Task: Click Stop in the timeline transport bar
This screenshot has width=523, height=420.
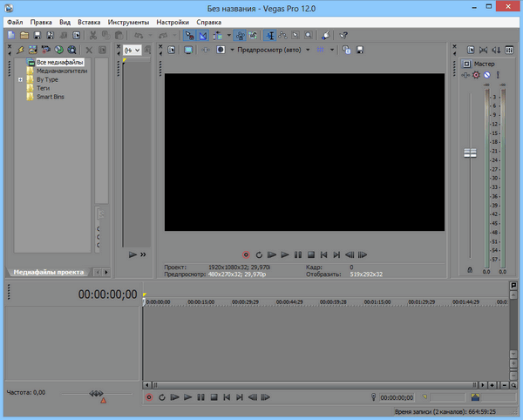Action: pyautogui.click(x=213, y=397)
